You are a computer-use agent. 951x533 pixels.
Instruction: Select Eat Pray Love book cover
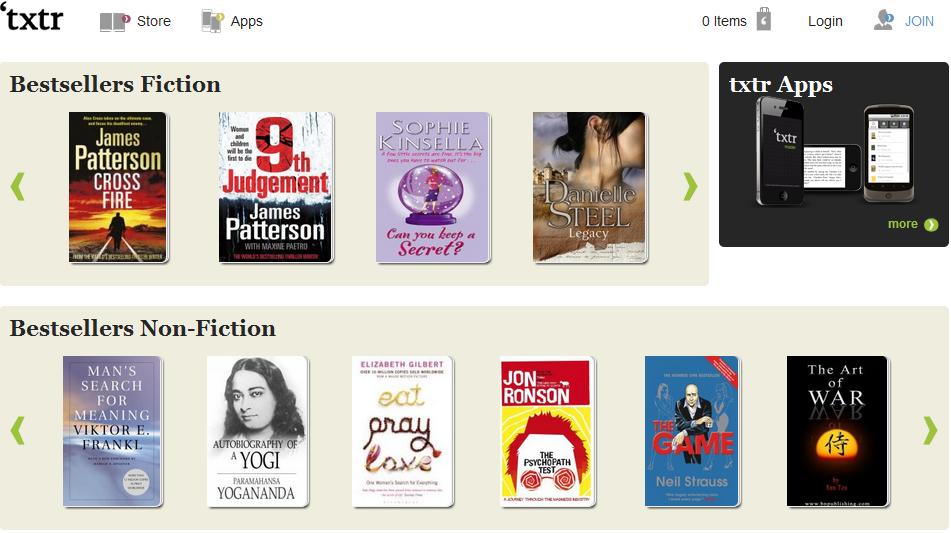402,431
